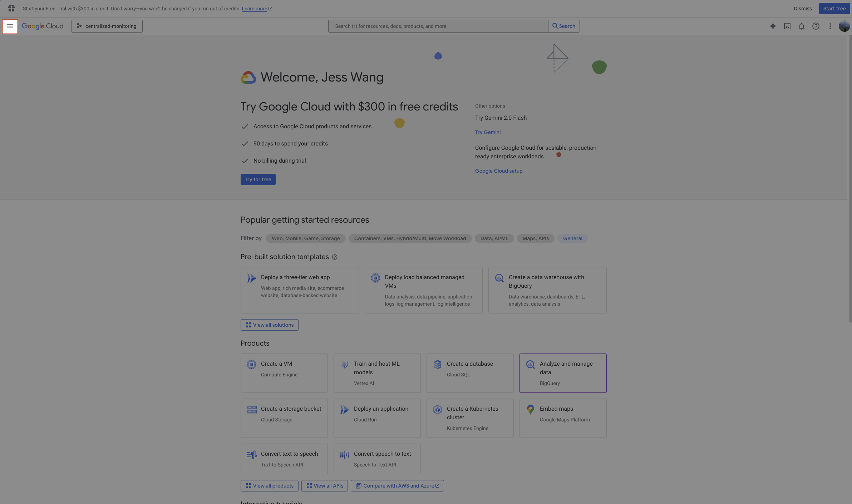Open the notifications bell
The width and height of the screenshot is (852, 504).
(x=802, y=26)
